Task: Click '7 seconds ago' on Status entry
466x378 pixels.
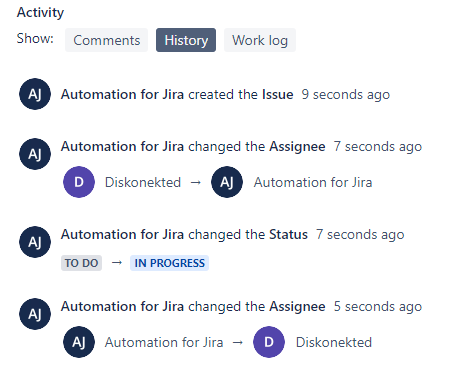Action: 360,235
